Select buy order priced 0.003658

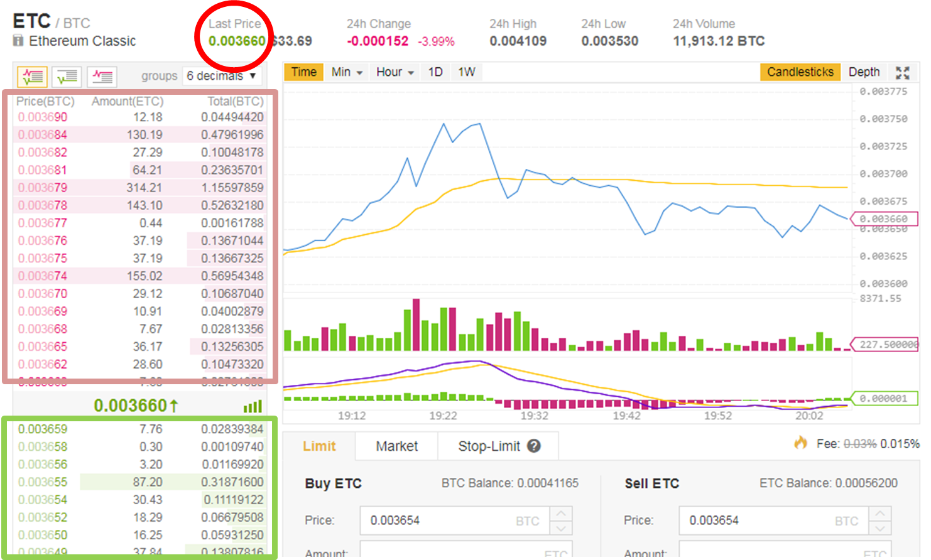pos(140,447)
